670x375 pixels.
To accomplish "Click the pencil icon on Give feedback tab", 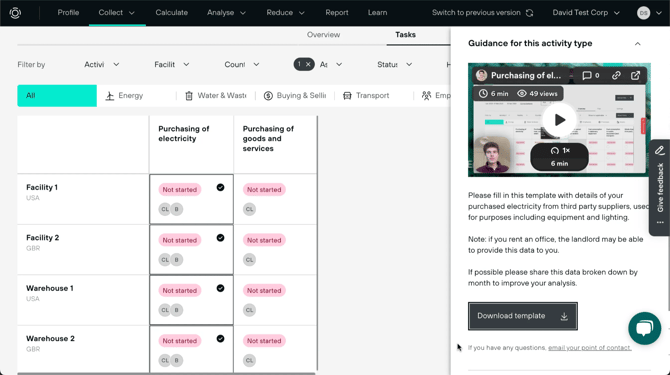I will tap(659, 150).
